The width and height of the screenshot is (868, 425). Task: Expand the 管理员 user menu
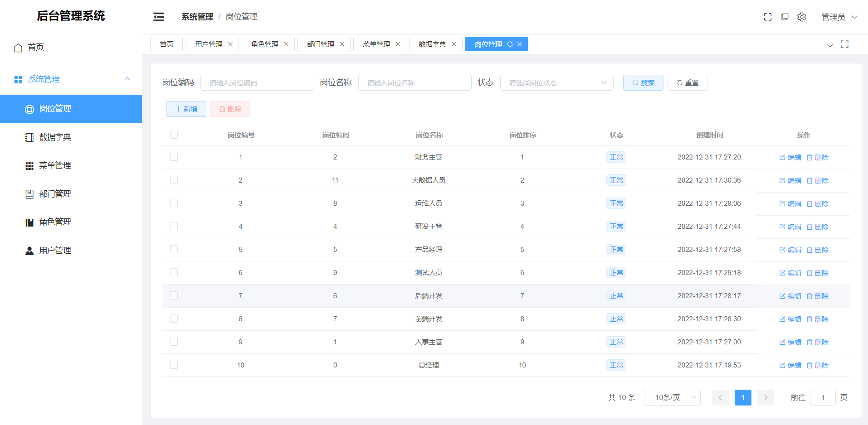pyautogui.click(x=839, y=17)
